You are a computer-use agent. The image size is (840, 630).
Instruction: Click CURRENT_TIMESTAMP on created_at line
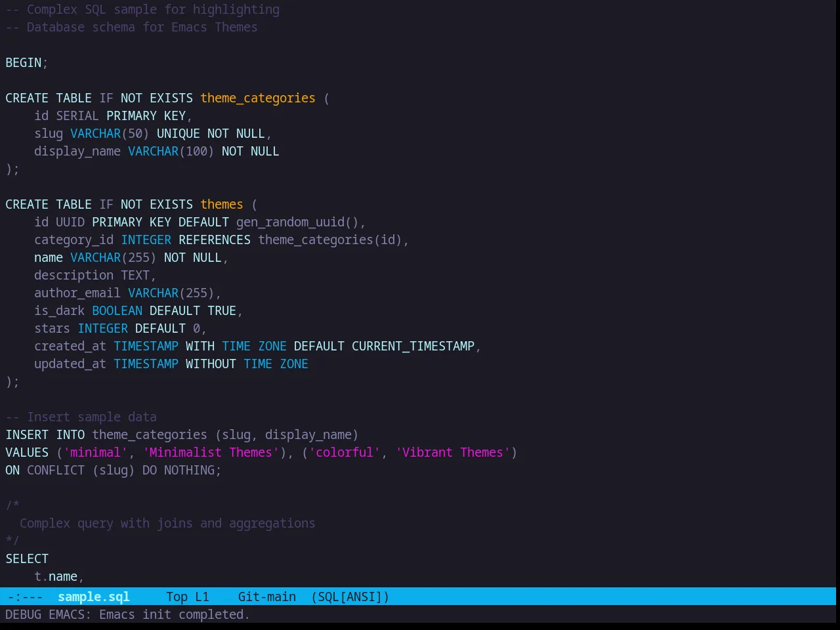[x=413, y=346]
